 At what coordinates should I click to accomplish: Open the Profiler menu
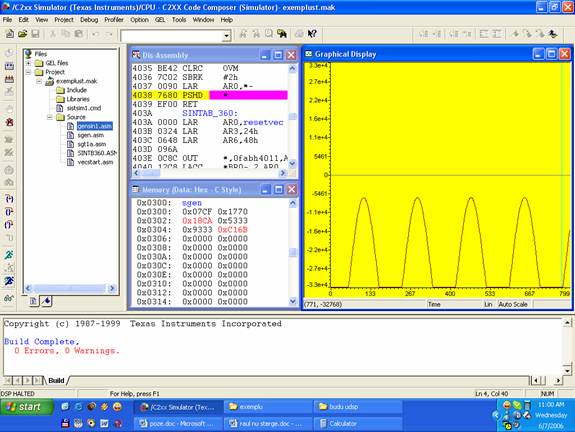tap(114, 20)
